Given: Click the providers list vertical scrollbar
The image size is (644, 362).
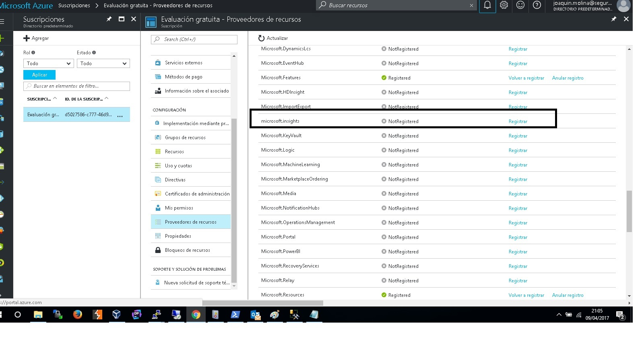Looking at the screenshot, I should (x=629, y=211).
